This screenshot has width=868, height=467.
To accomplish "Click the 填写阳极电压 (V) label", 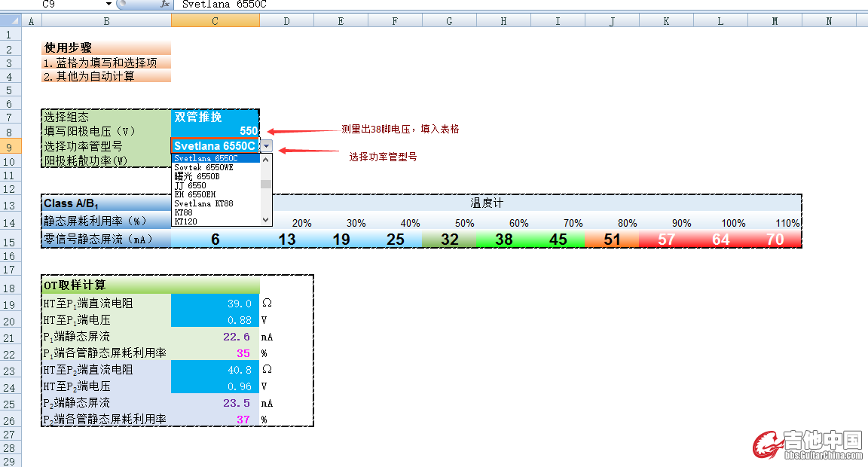I will [106, 131].
